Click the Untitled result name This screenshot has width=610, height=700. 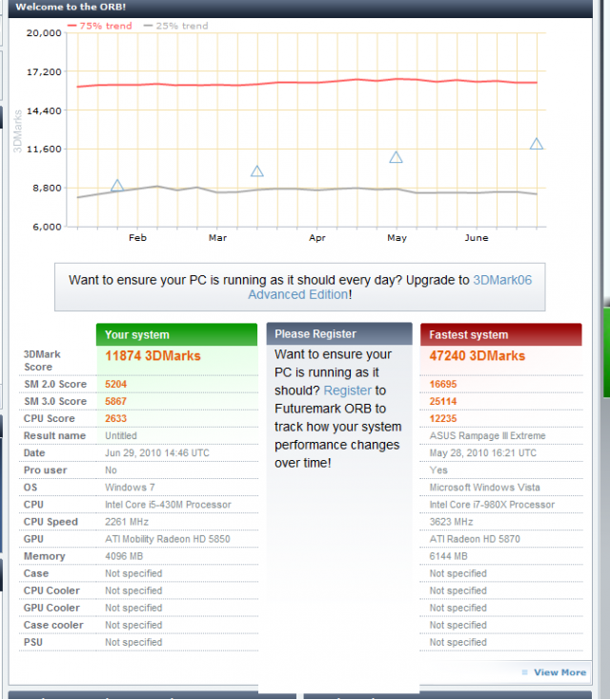tap(121, 436)
